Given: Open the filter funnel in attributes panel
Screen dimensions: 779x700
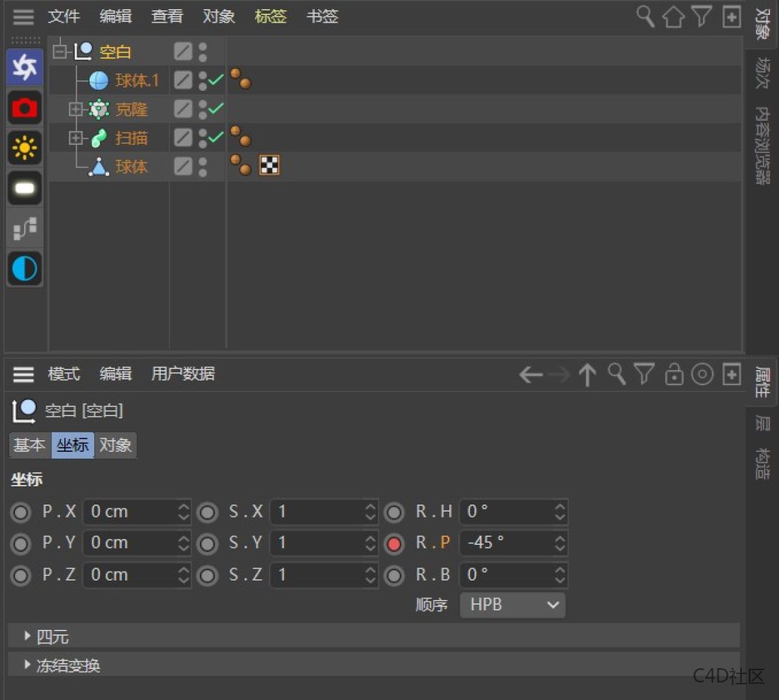Looking at the screenshot, I should pyautogui.click(x=644, y=374).
